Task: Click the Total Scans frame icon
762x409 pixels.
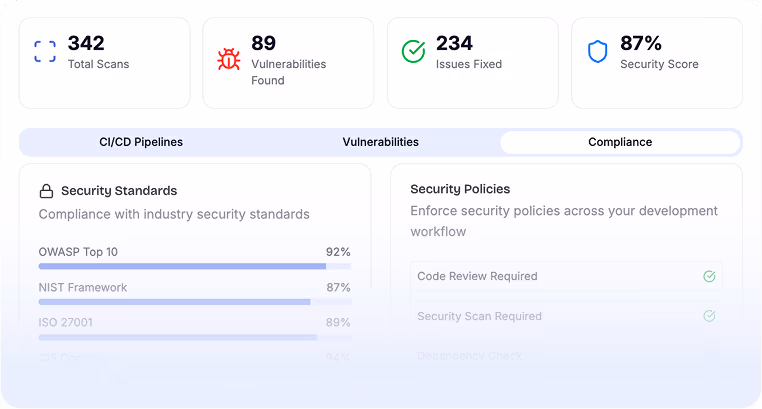Action: click(45, 52)
